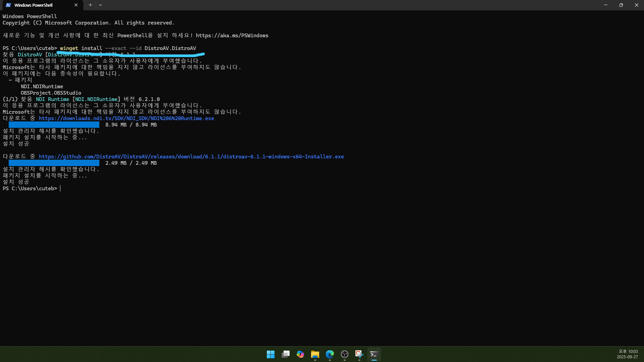Close the Windows PowerShell tab
Viewport: 644px width, 362px height.
pyautogui.click(x=76, y=5)
